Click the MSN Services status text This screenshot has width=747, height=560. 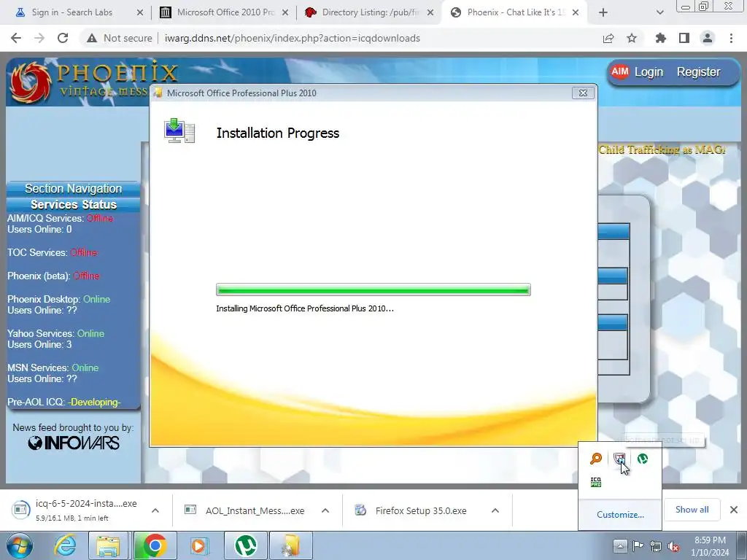click(53, 367)
